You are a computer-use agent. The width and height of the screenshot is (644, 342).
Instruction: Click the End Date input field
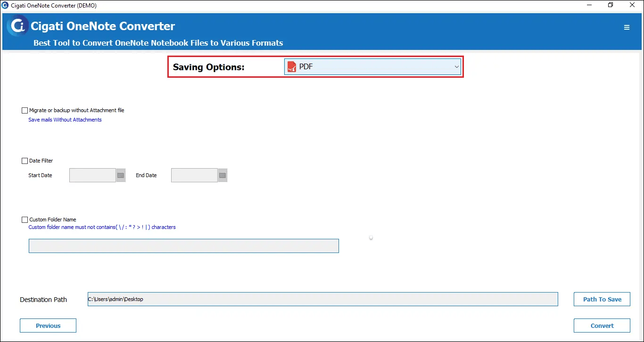194,175
